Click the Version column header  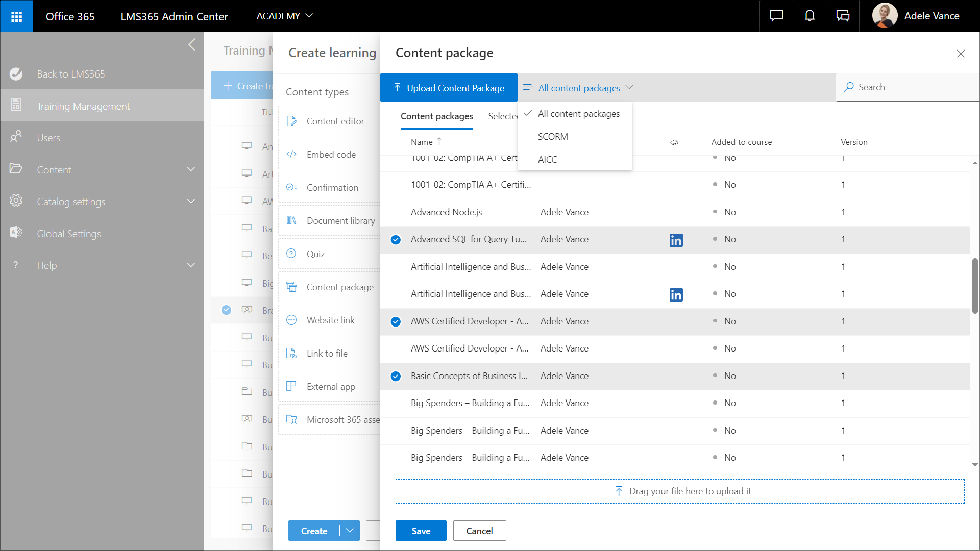click(854, 142)
